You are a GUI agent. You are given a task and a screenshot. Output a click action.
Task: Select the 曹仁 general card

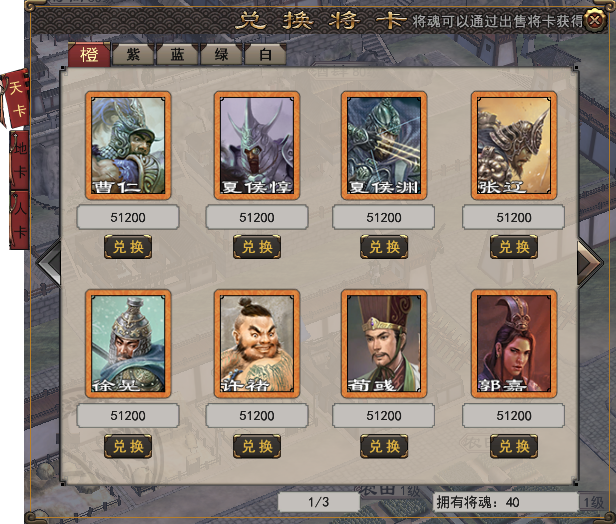pyautogui.click(x=128, y=146)
